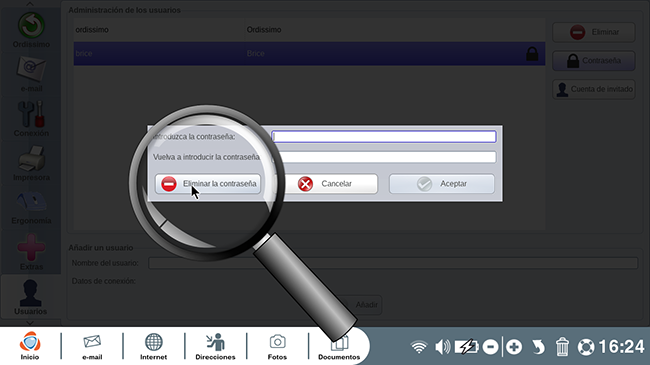
Task: Open Impresora settings in sidebar
Action: (31, 163)
